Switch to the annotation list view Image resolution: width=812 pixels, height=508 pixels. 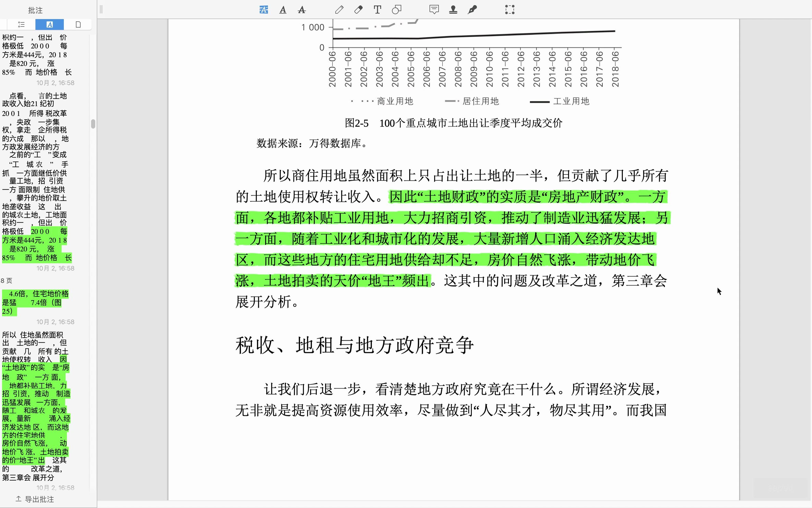point(21,24)
